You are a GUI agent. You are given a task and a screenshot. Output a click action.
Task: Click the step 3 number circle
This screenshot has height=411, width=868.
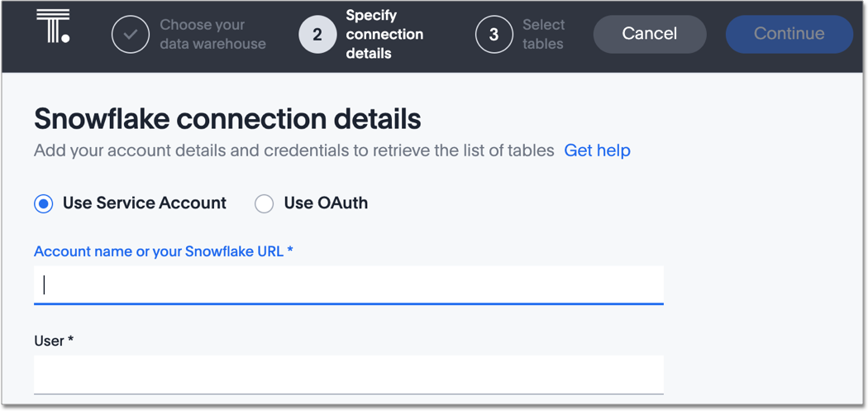pyautogui.click(x=494, y=35)
